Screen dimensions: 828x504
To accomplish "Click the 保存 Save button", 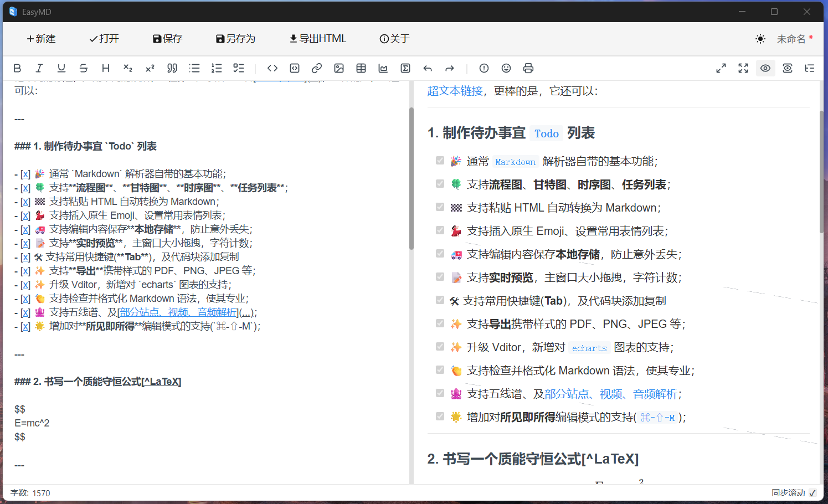I will click(167, 38).
